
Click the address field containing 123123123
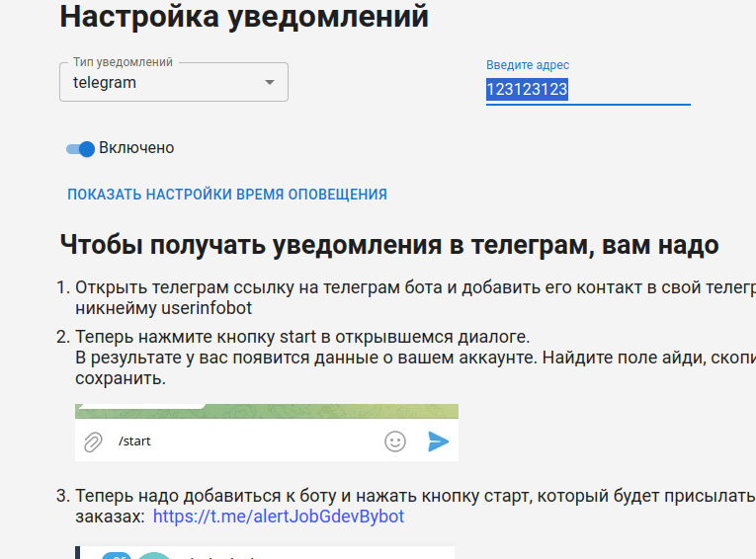tap(588, 90)
